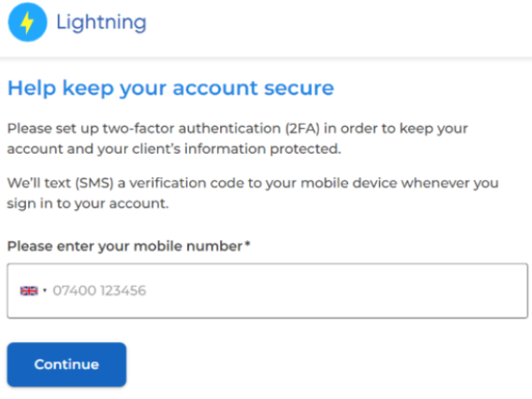Focus the mobile number input field

268,291
